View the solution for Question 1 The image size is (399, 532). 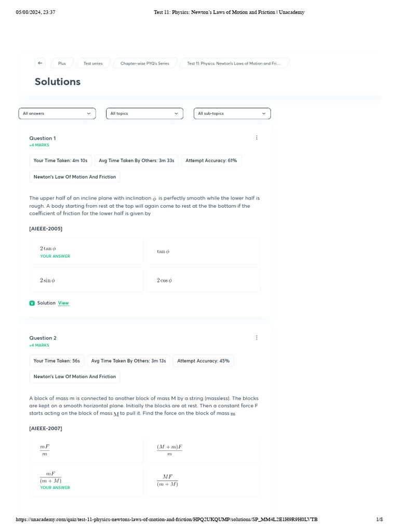[63, 303]
